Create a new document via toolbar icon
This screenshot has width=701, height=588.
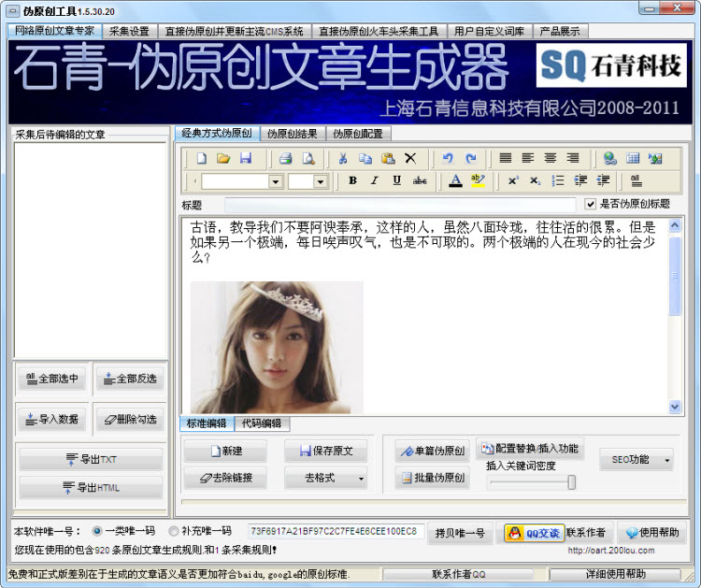[202, 158]
